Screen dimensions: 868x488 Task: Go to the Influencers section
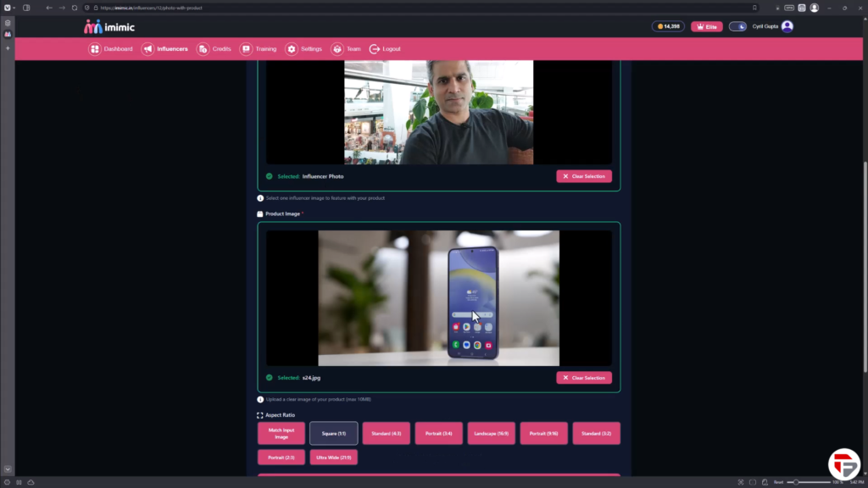click(x=165, y=49)
